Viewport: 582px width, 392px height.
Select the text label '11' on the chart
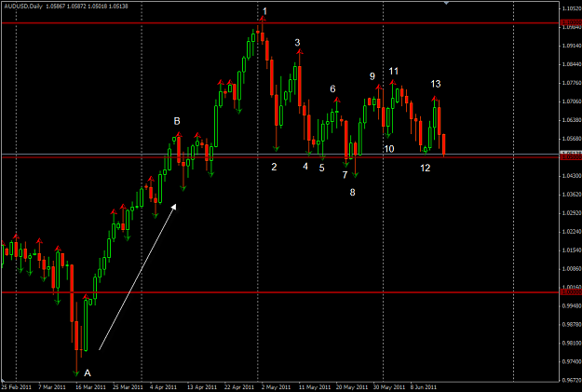(394, 71)
